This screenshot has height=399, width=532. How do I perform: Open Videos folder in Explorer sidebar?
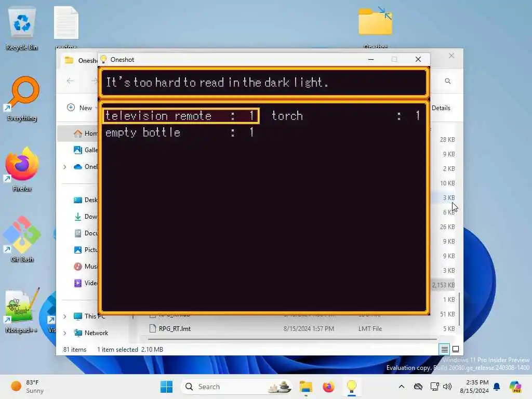(86, 283)
